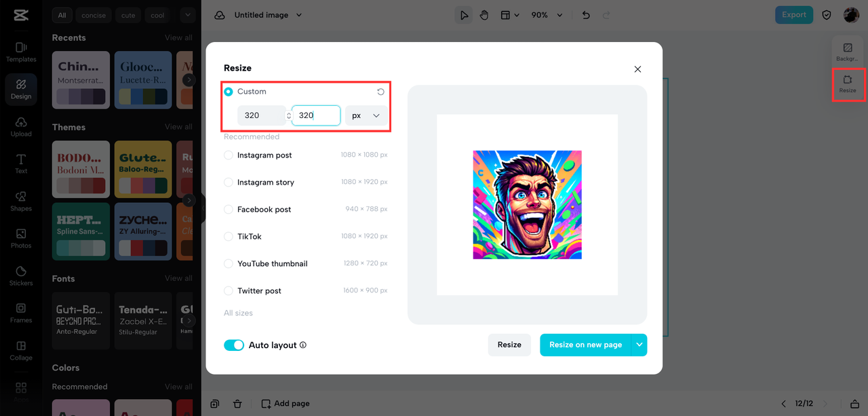868x416 pixels.
Task: Click next arrow in Fonts row
Action: click(189, 320)
